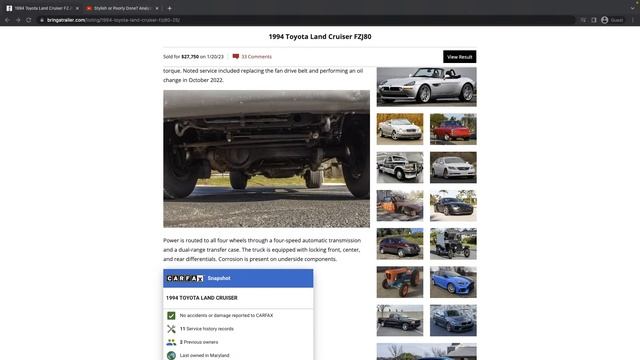Screen dimensions: 640x360
Task: Click the site lock icon in address bar
Action: pos(42,20)
